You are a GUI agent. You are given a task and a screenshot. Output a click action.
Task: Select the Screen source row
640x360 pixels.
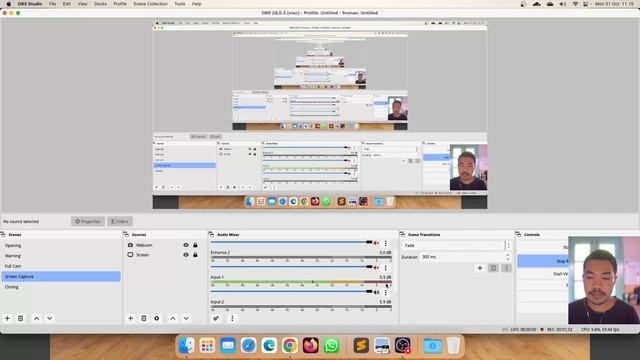click(x=162, y=255)
